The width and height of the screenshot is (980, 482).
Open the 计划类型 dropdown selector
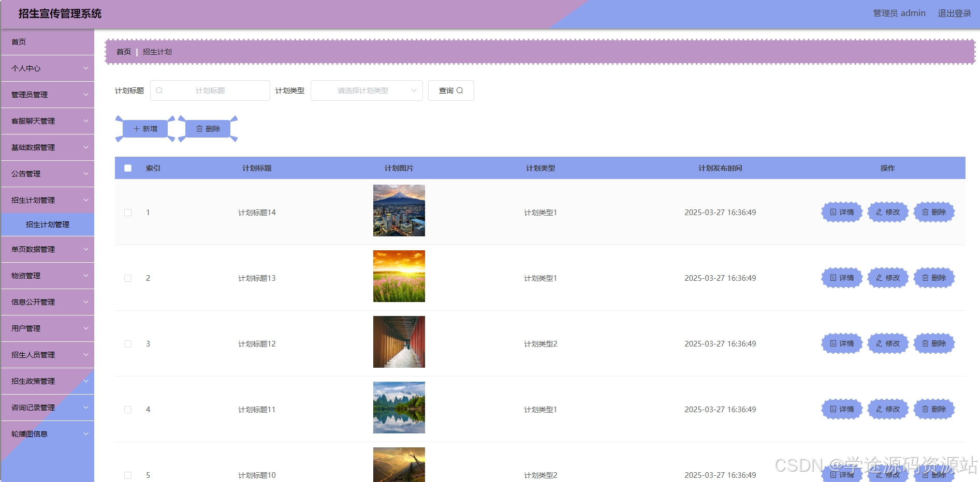(367, 91)
